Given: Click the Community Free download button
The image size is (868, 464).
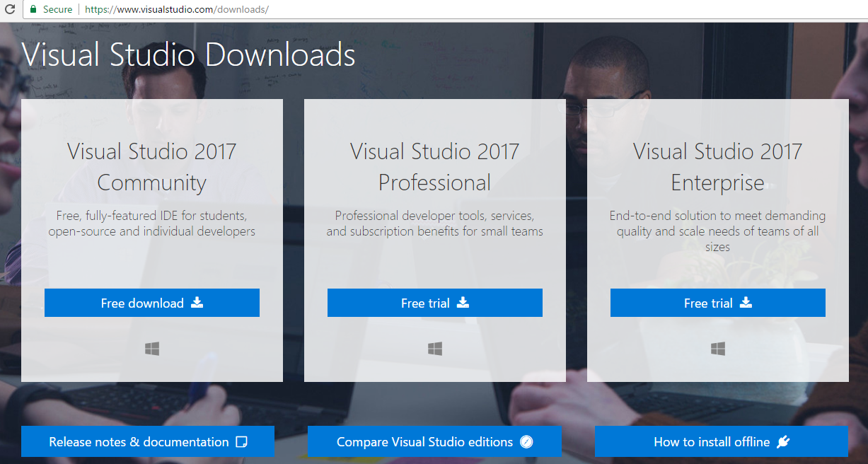Looking at the screenshot, I should pyautogui.click(x=152, y=303).
